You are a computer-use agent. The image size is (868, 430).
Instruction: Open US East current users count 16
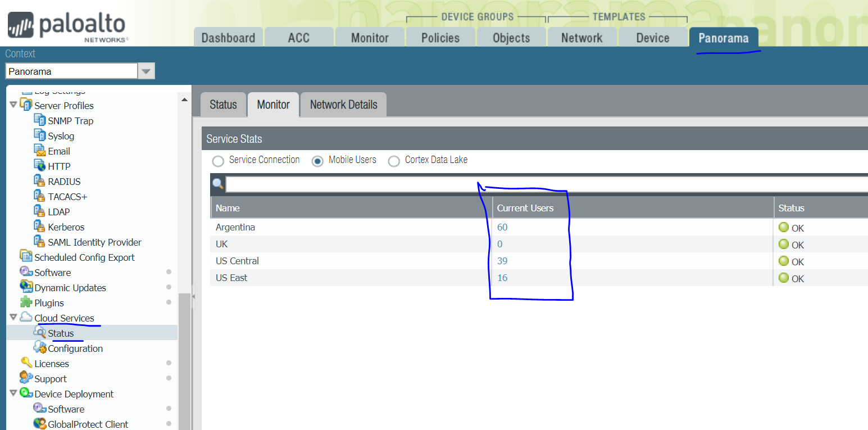coord(502,278)
